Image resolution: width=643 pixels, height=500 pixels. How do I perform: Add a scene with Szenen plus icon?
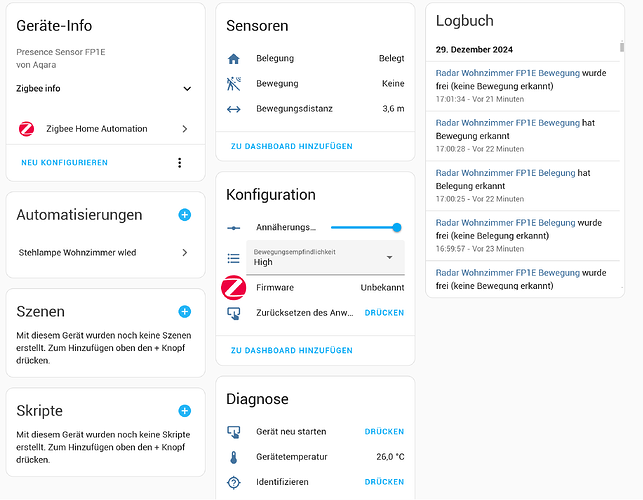(184, 312)
